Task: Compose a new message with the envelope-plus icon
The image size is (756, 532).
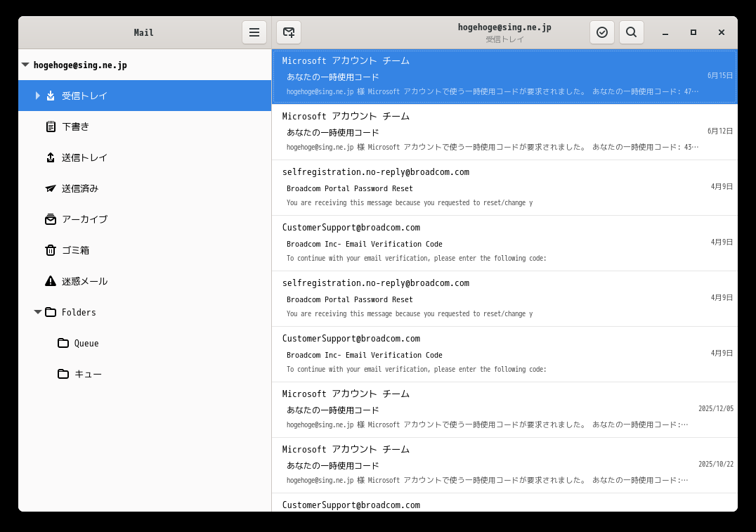Action: click(x=289, y=32)
